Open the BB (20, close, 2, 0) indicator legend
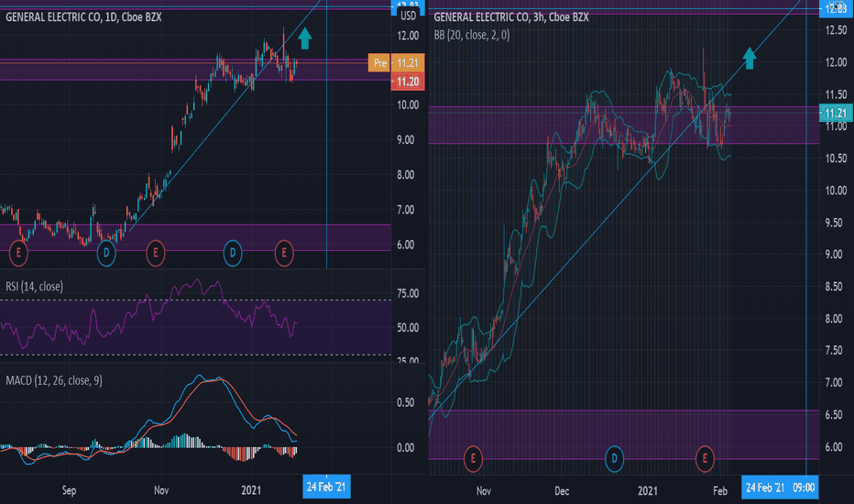This screenshot has width=854, height=504. click(x=472, y=36)
